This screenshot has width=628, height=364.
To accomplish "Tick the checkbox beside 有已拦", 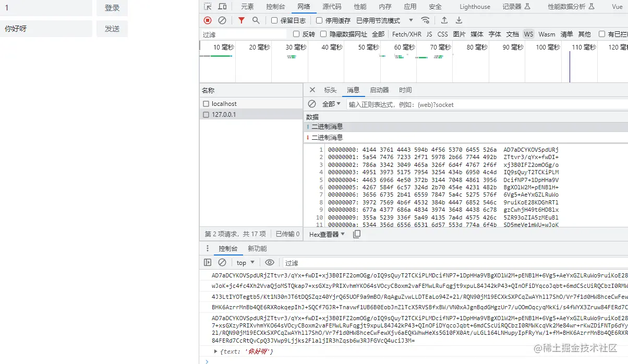I will click(x=602, y=34).
